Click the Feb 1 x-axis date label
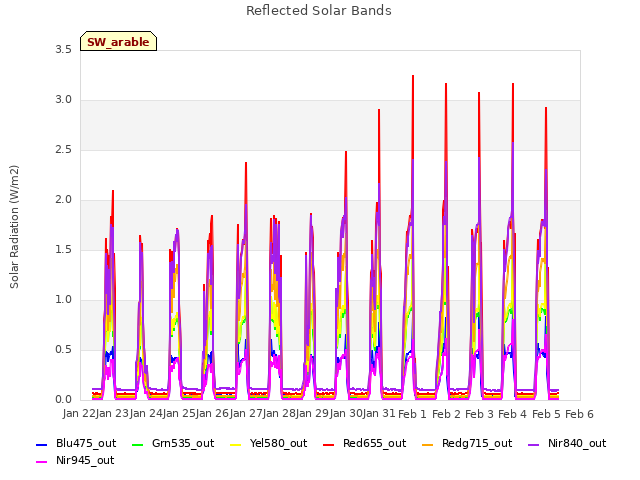This screenshot has height=480, width=640. click(412, 414)
